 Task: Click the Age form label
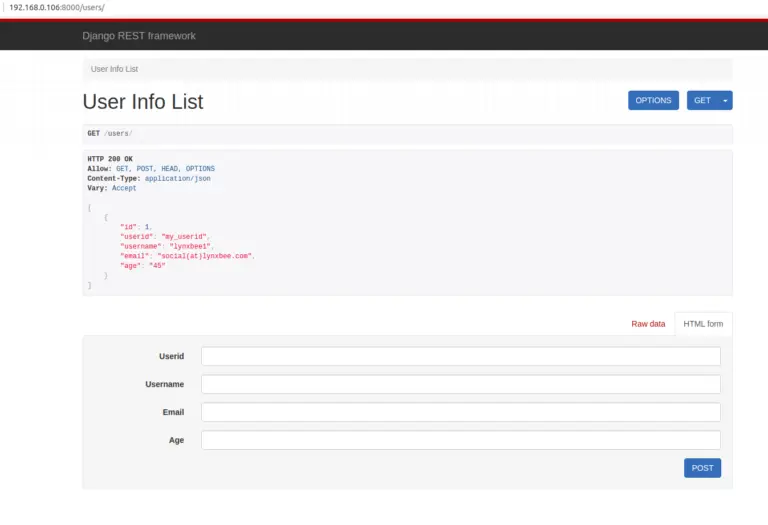176,440
